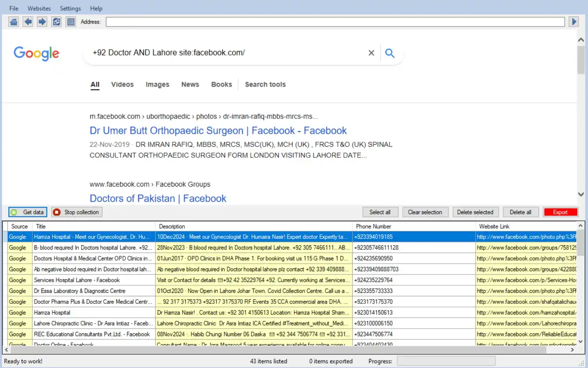Open the Websites menu
Image resolution: width=588 pixels, height=368 pixels.
39,8
